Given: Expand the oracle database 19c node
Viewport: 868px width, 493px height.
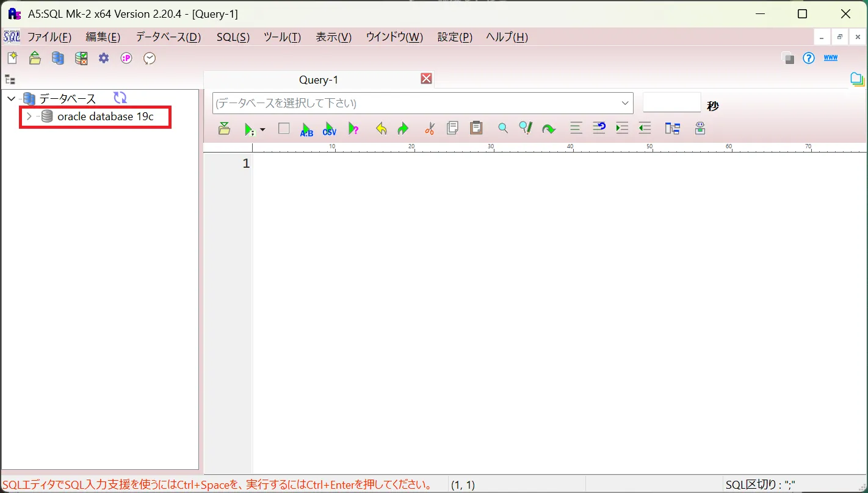Looking at the screenshot, I should click(28, 116).
